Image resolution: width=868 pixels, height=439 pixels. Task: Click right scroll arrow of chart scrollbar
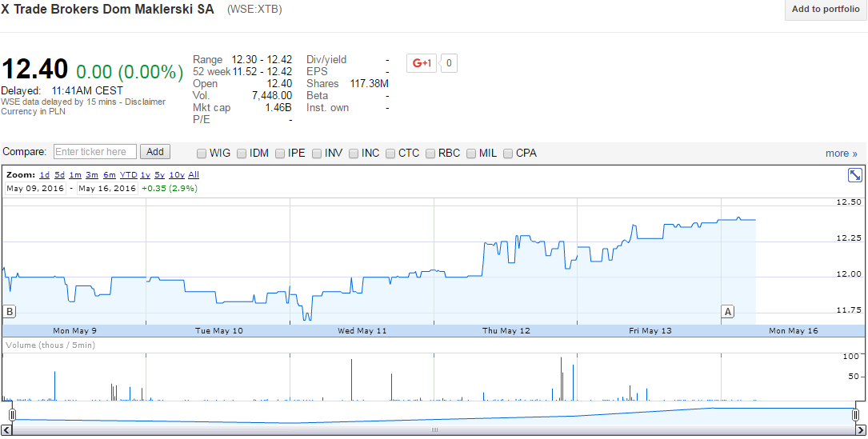click(860, 429)
